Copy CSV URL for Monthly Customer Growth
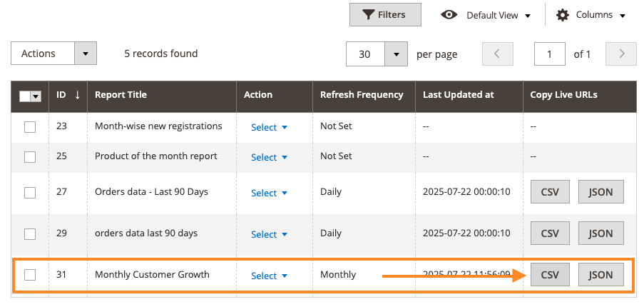 tap(550, 275)
